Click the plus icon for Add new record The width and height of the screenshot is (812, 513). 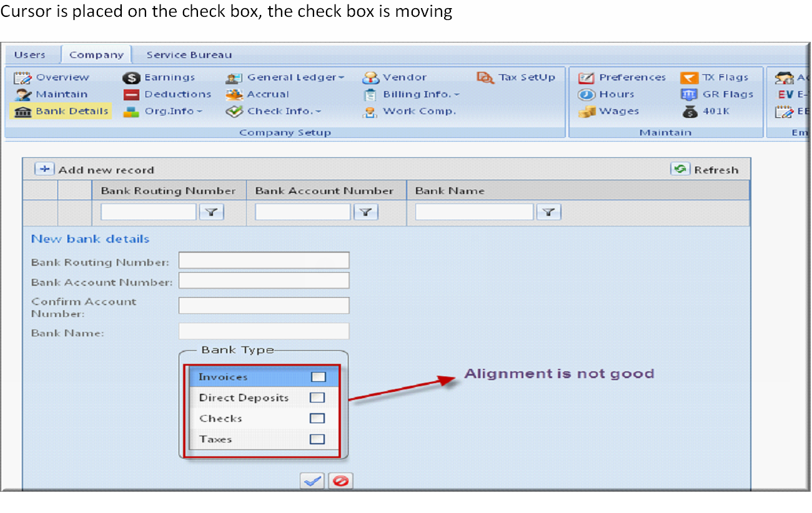click(44, 169)
